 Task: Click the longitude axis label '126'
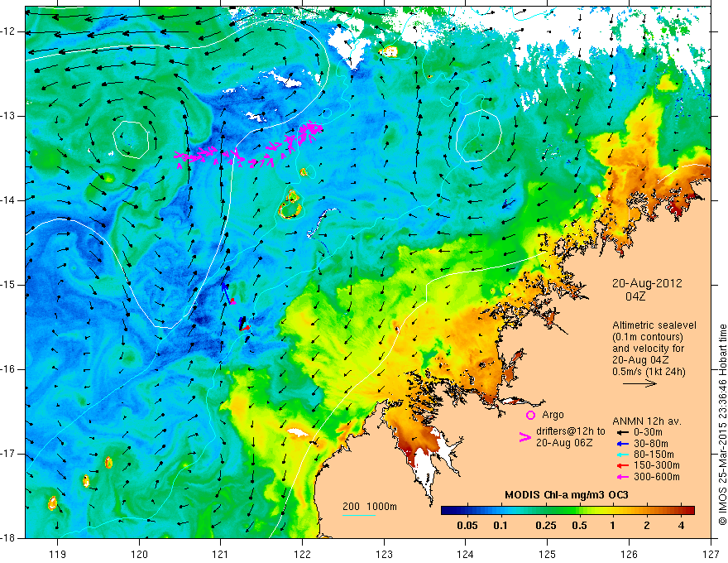(629, 554)
